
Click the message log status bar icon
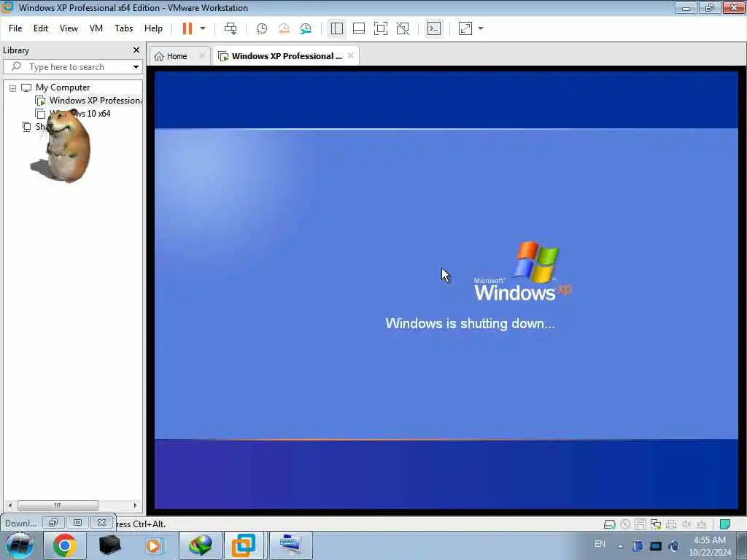coord(725,525)
